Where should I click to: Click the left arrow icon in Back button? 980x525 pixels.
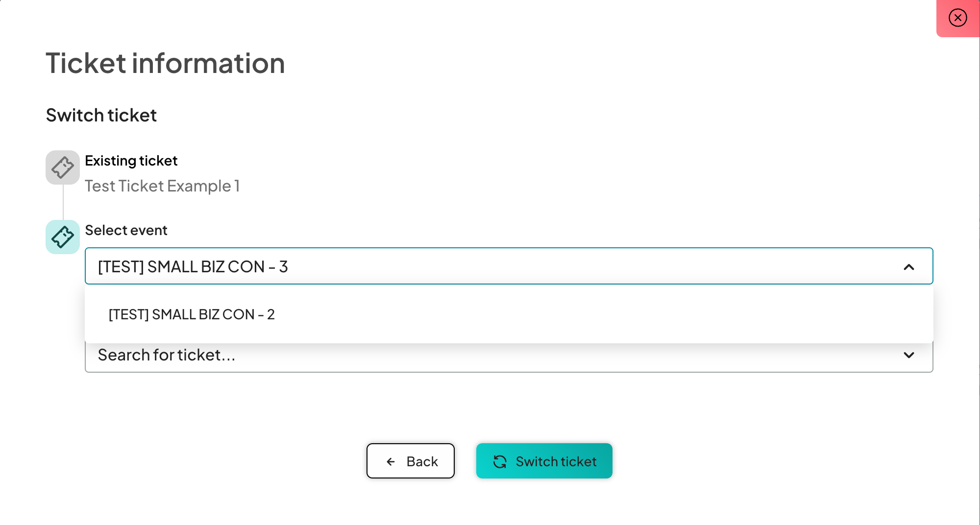click(391, 461)
